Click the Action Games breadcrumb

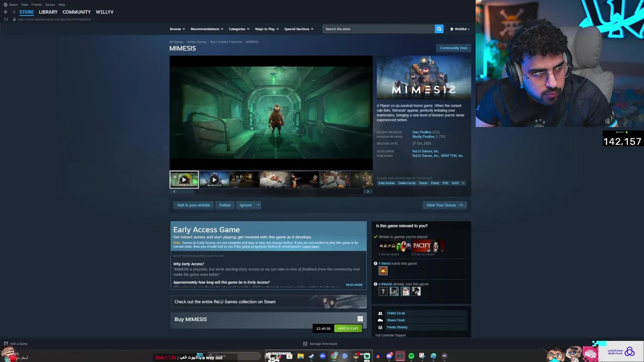click(x=197, y=42)
